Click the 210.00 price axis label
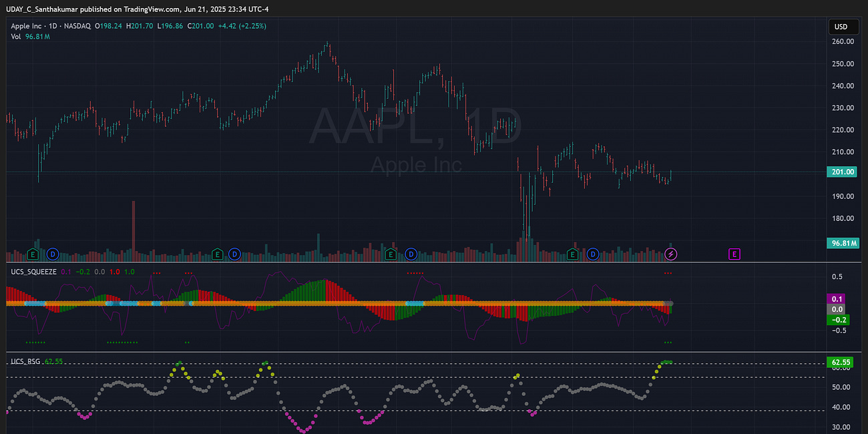Viewport: 868px width, 434px height. pos(844,152)
